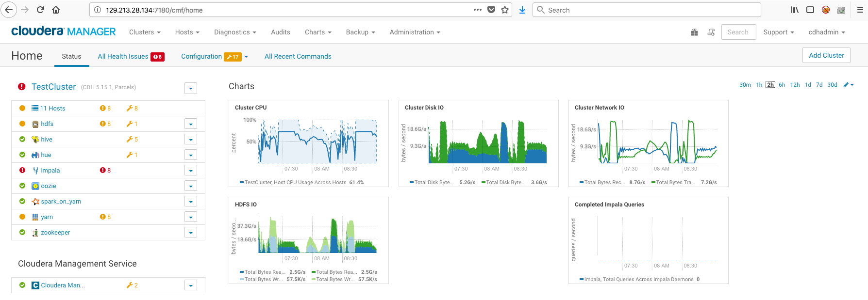Select the 30m time range
This screenshot has height=300, width=868.
pos(745,85)
